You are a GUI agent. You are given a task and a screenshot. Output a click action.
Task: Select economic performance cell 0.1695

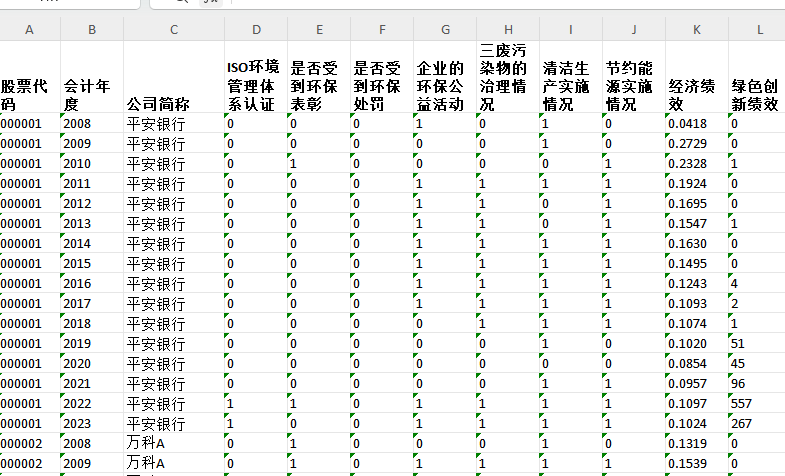pos(697,203)
